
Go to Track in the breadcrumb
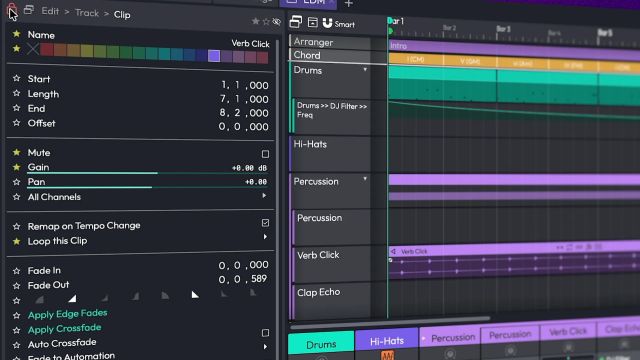pos(87,13)
